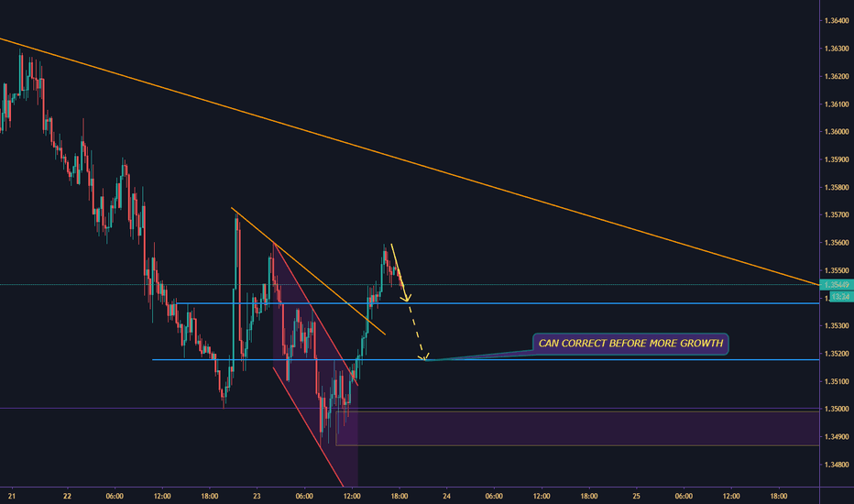
Task: Click the 1.35100 price axis label
Action: click(837, 381)
